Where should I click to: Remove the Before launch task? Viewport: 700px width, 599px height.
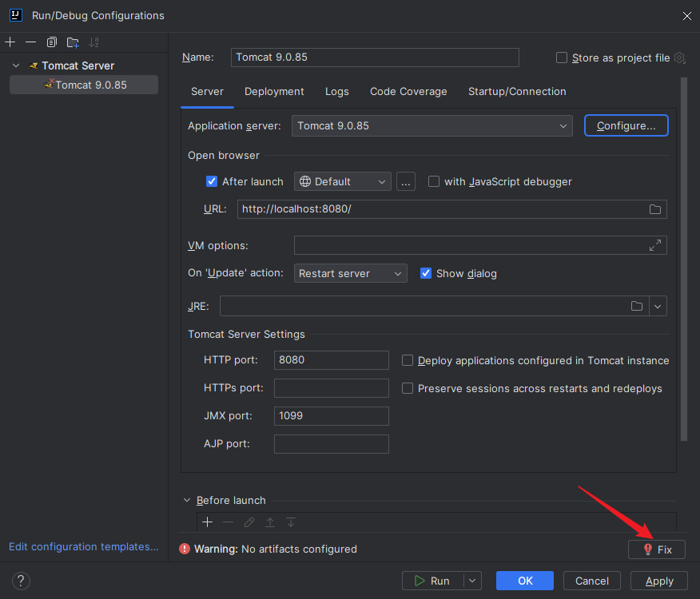point(228,522)
